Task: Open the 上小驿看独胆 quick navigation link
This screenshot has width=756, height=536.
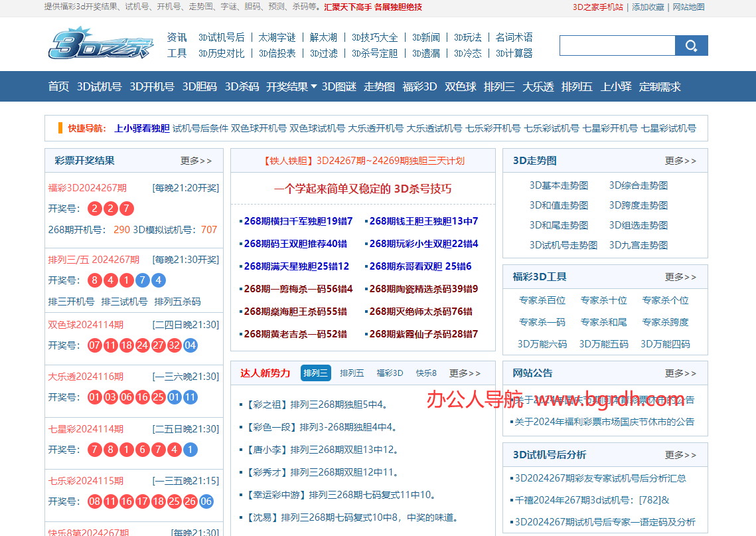Action: (142, 128)
